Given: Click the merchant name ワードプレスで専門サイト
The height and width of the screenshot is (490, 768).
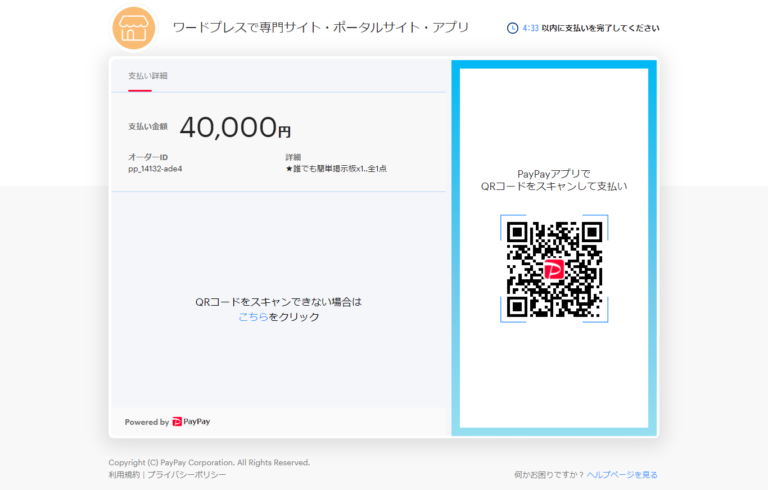Looking at the screenshot, I should click(x=320, y=27).
